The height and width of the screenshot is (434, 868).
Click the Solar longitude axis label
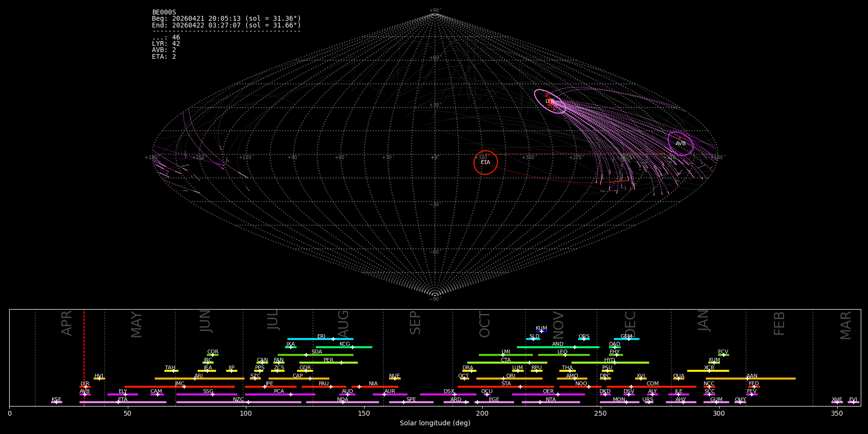[435, 423]
